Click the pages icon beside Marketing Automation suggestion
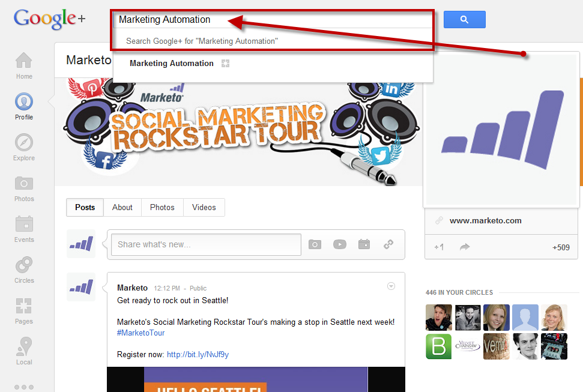 pos(225,63)
